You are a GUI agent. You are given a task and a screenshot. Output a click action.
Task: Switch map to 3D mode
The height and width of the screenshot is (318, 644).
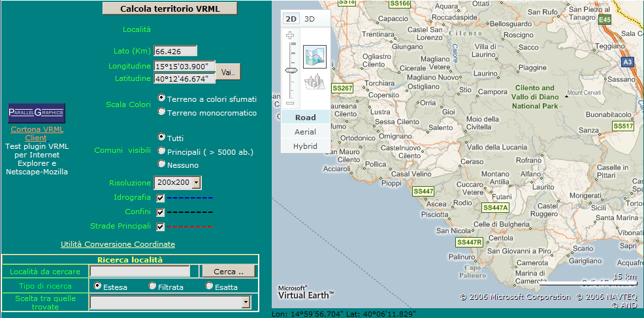click(x=310, y=19)
